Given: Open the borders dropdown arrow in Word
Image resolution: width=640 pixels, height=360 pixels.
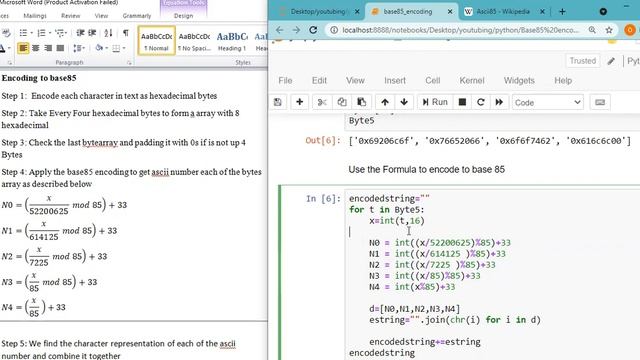Looking at the screenshot, I should click(124, 48).
